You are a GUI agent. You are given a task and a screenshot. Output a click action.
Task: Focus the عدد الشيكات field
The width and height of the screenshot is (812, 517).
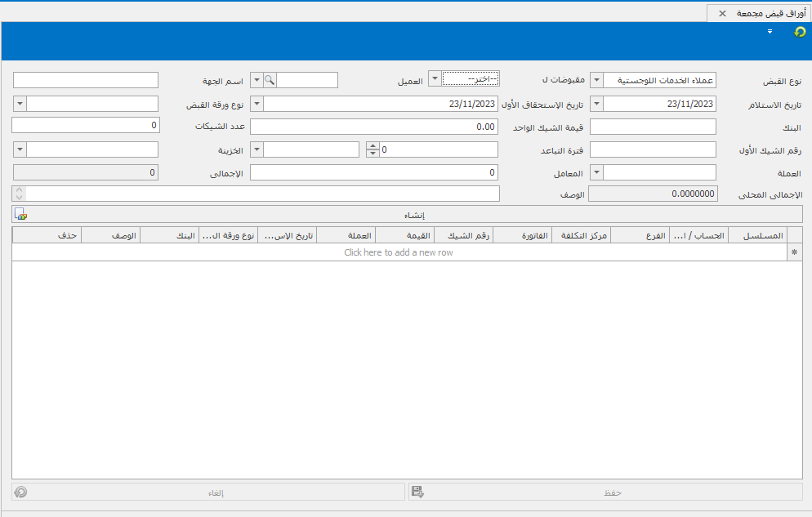click(x=85, y=126)
